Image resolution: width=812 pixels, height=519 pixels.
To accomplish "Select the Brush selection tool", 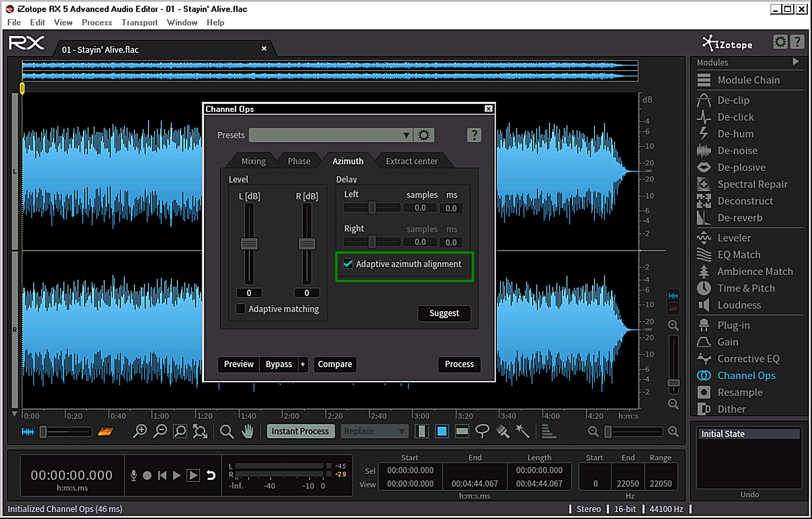I will [x=502, y=431].
